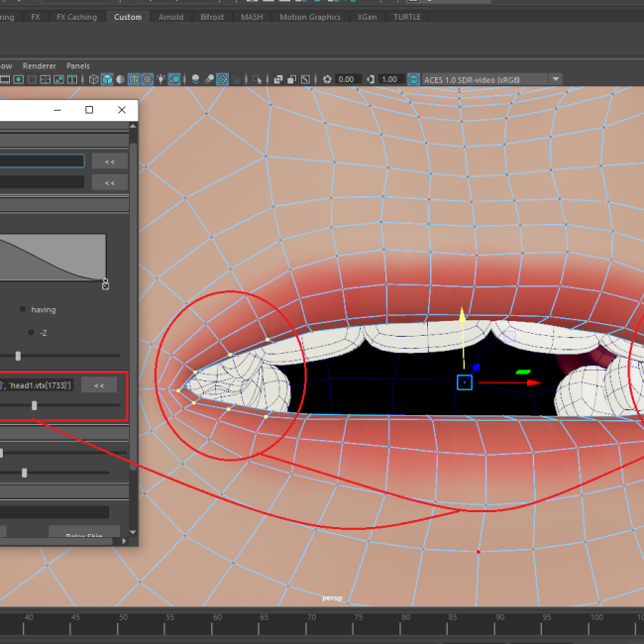Viewport: 644px width, 644px height.
Task: Click slider handle under head1.vtx field
Action: pos(34,405)
